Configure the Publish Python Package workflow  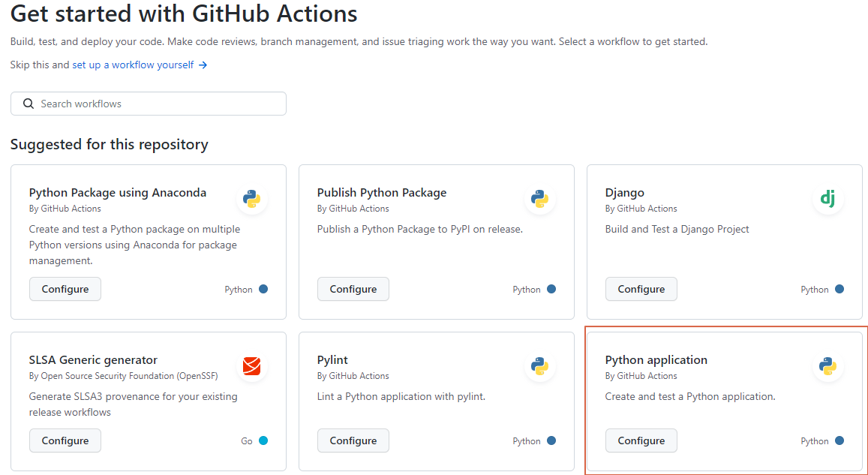click(353, 289)
